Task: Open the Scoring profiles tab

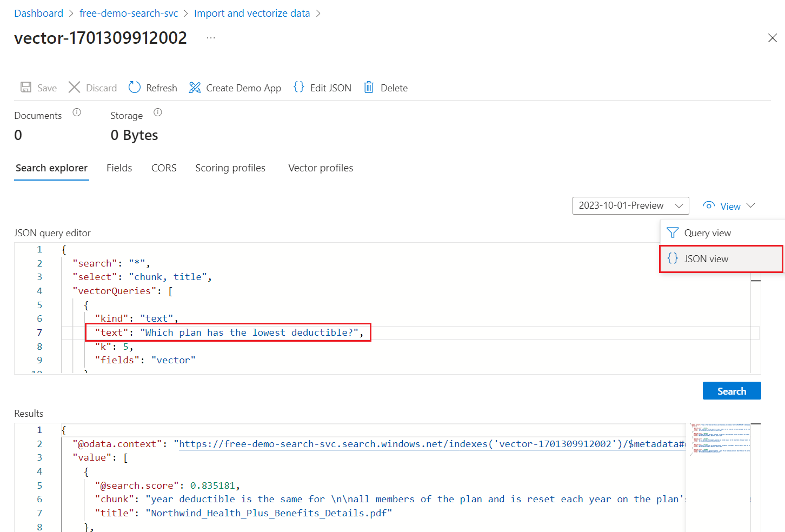Action: pos(230,168)
